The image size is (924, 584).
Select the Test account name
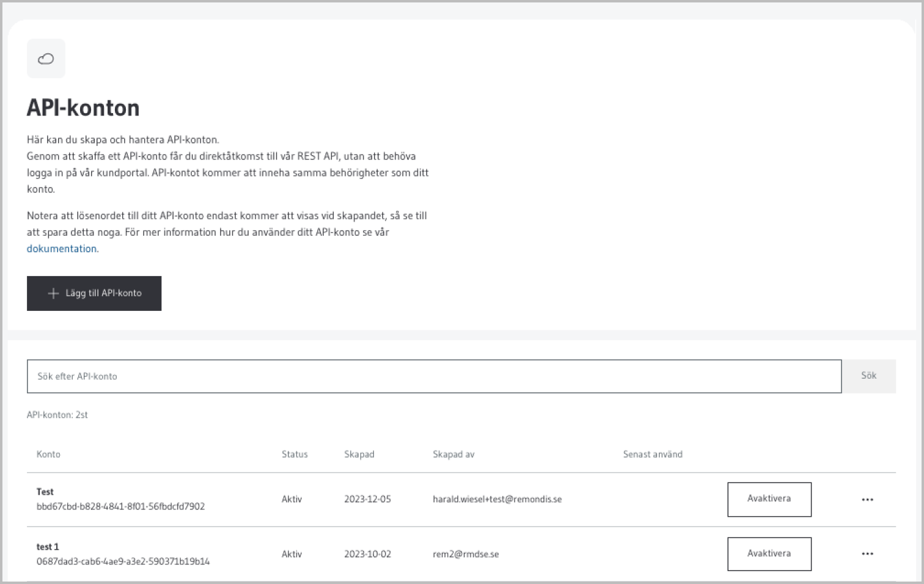(45, 492)
